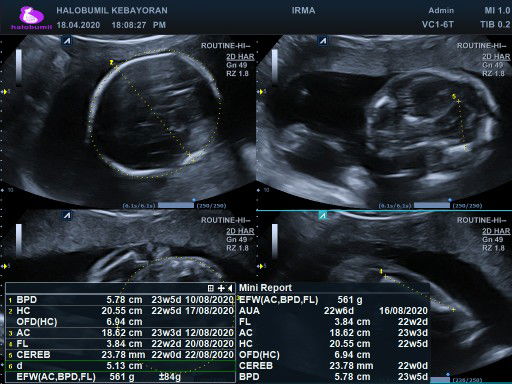Click the time 18:08:27 PM

[x=139, y=25]
